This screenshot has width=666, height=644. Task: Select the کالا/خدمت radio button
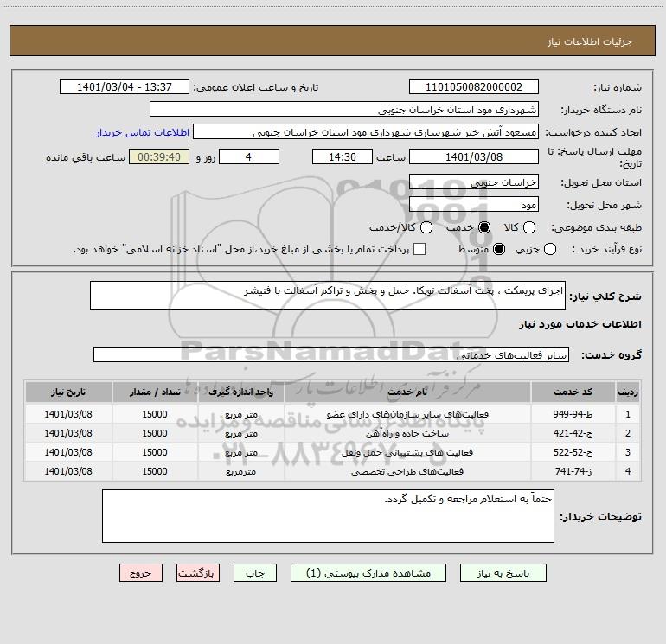pos(426,227)
